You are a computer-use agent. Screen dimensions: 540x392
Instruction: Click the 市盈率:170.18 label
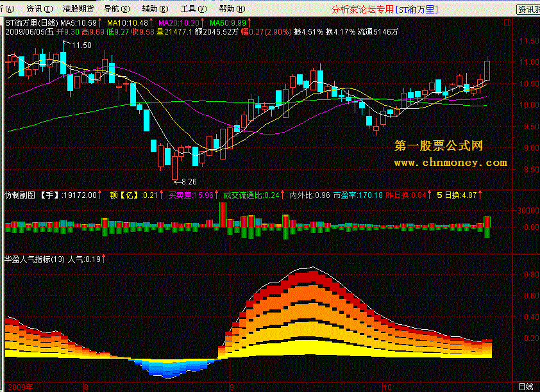pyautogui.click(x=358, y=195)
